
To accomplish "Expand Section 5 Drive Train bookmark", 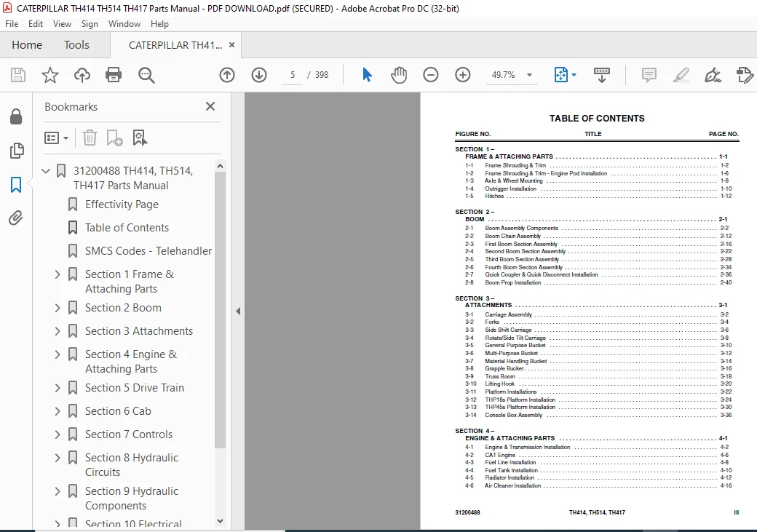I will pyautogui.click(x=58, y=388).
